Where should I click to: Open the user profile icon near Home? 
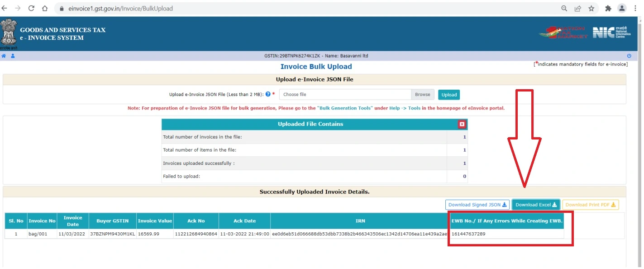(x=12, y=56)
